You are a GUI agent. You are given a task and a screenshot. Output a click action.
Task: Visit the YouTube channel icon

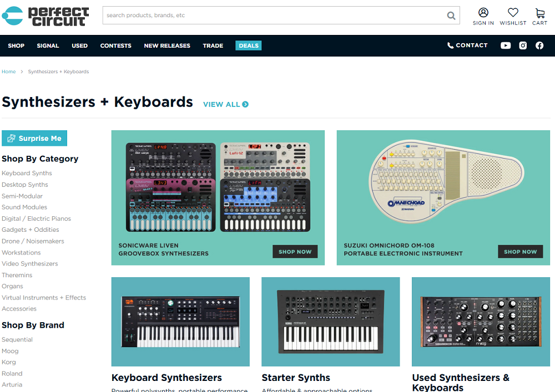pos(506,45)
